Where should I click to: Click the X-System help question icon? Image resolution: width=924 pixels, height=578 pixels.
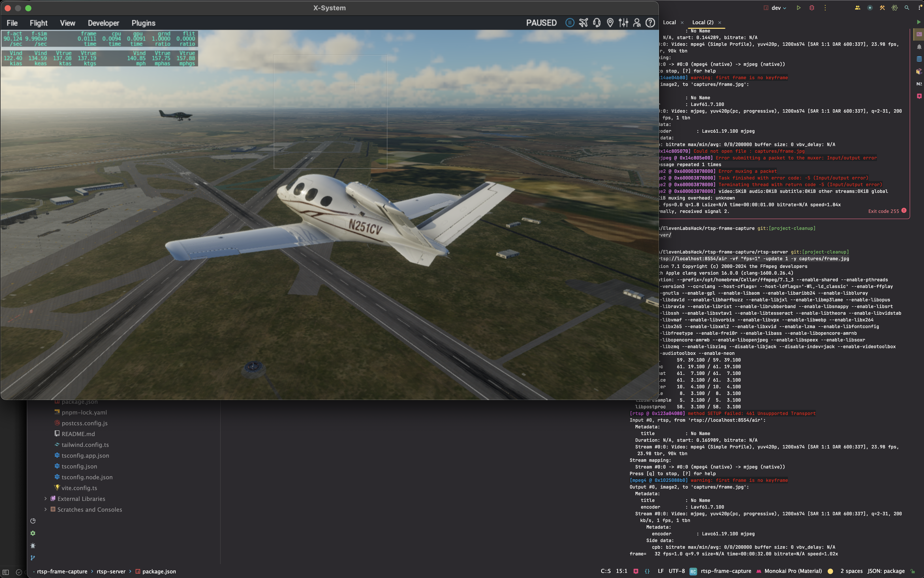click(650, 23)
